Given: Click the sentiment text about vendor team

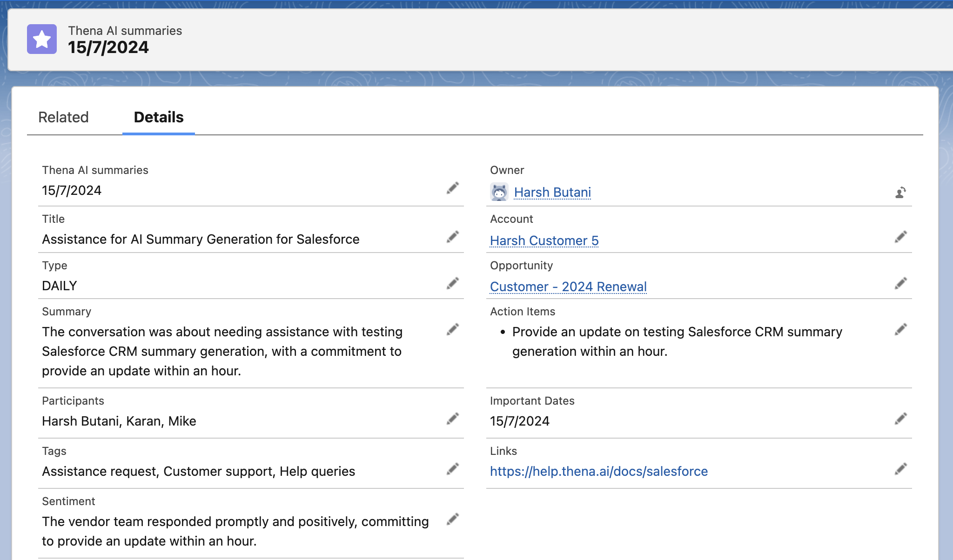Looking at the screenshot, I should tap(235, 531).
